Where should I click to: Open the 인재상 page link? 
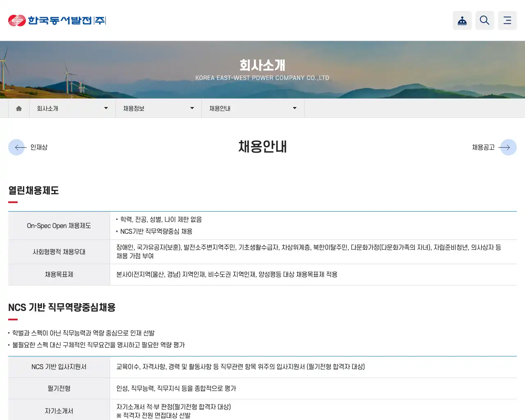[39, 147]
